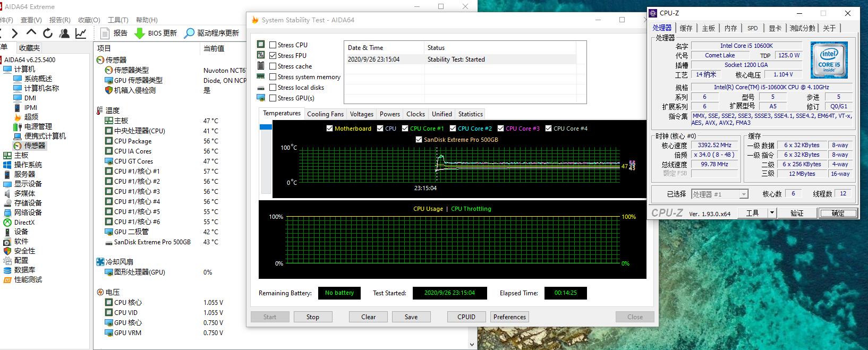Open 处理器 #1 selection dropdown in CPU-Z

[x=720, y=194]
